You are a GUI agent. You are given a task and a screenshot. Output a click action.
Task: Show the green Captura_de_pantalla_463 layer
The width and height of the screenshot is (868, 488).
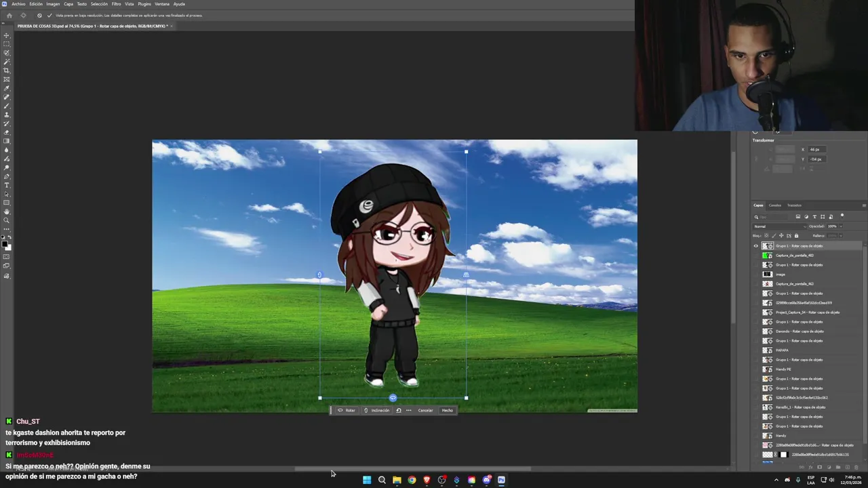point(756,256)
